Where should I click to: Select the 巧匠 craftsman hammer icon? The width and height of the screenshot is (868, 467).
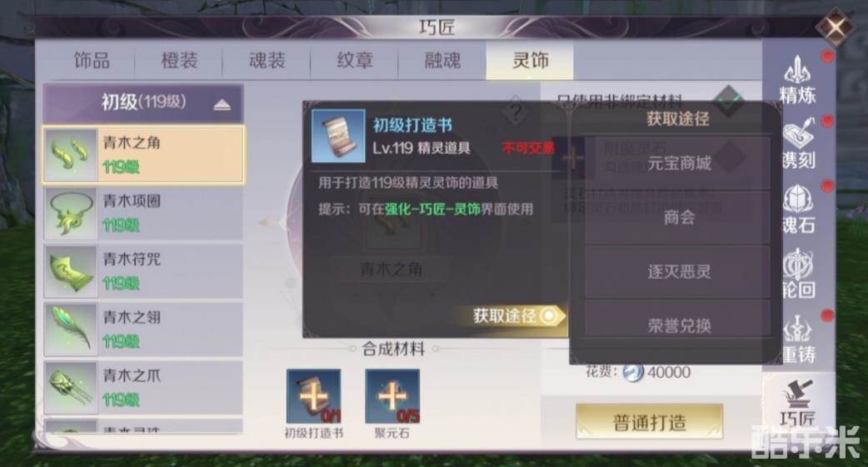tap(798, 403)
